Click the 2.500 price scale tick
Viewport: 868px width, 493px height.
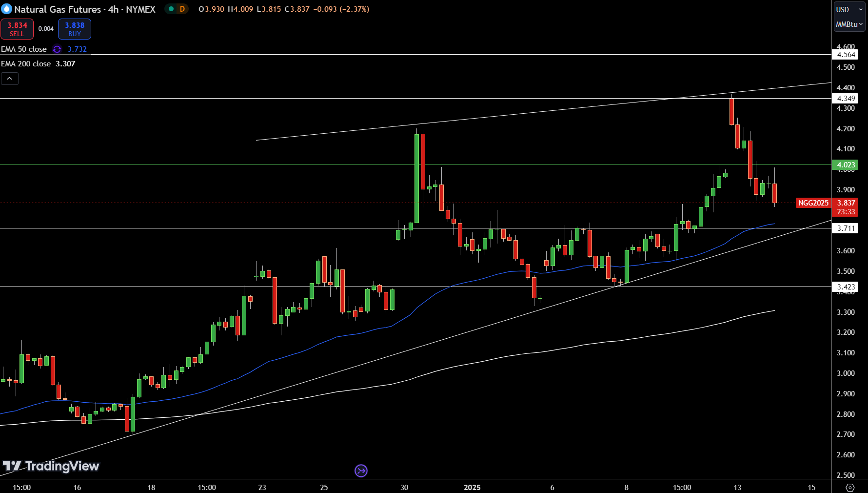[846, 475]
